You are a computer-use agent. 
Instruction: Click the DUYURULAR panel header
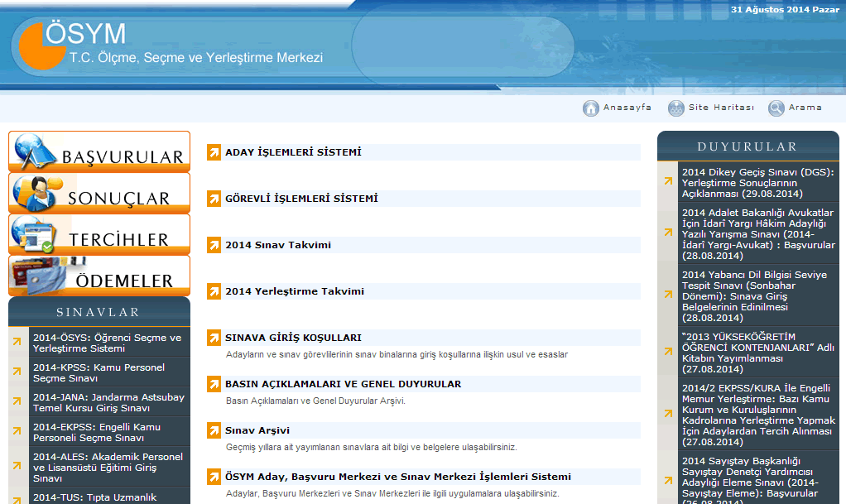coord(747,146)
